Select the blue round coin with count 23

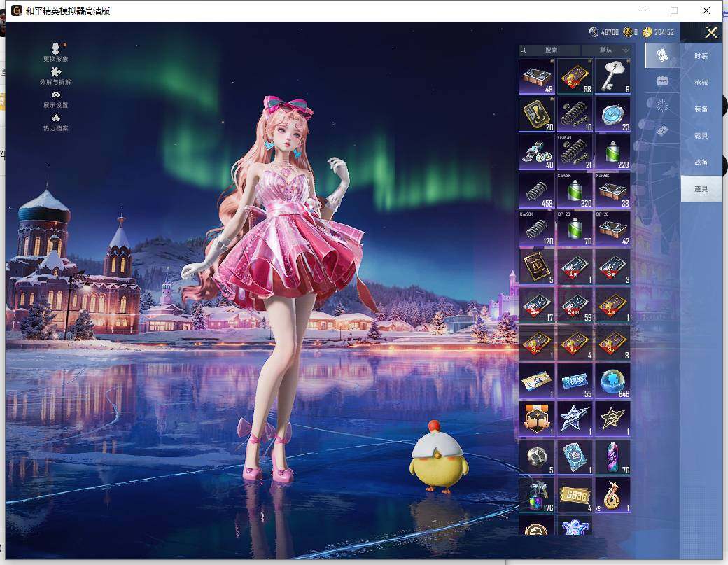(x=613, y=113)
